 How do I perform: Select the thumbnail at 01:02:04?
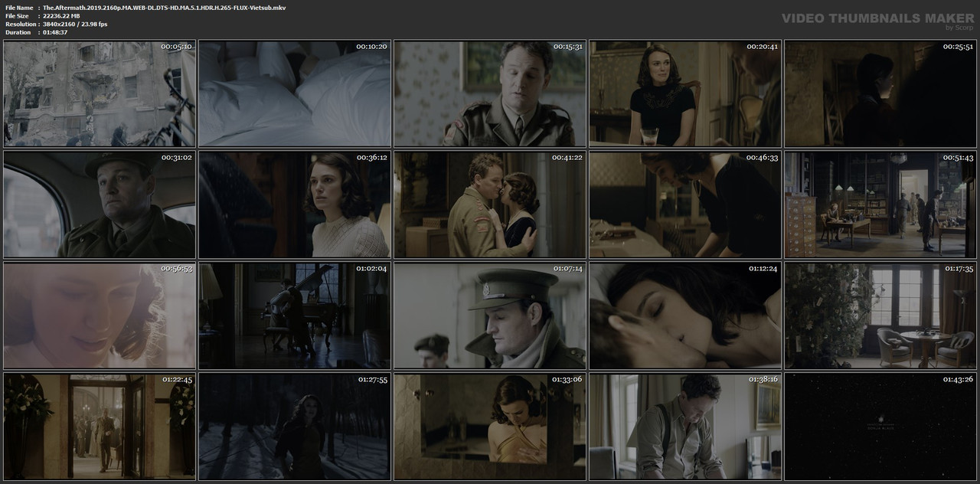(x=295, y=316)
